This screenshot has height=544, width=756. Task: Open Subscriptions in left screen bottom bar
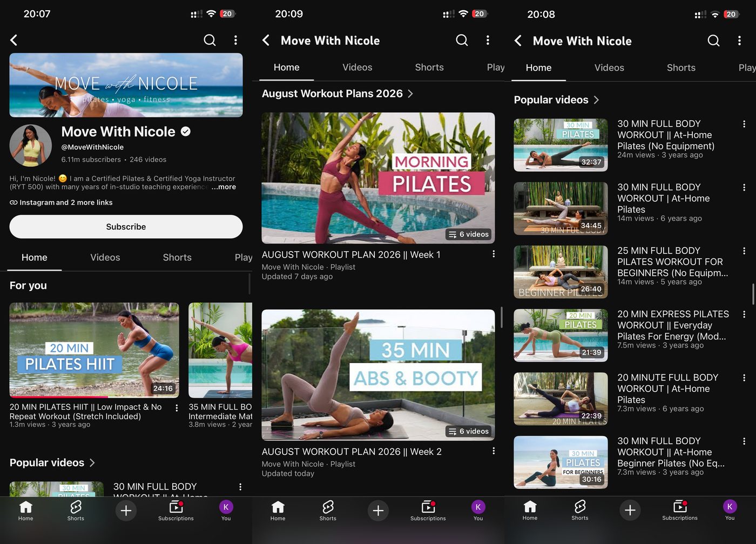176,511
